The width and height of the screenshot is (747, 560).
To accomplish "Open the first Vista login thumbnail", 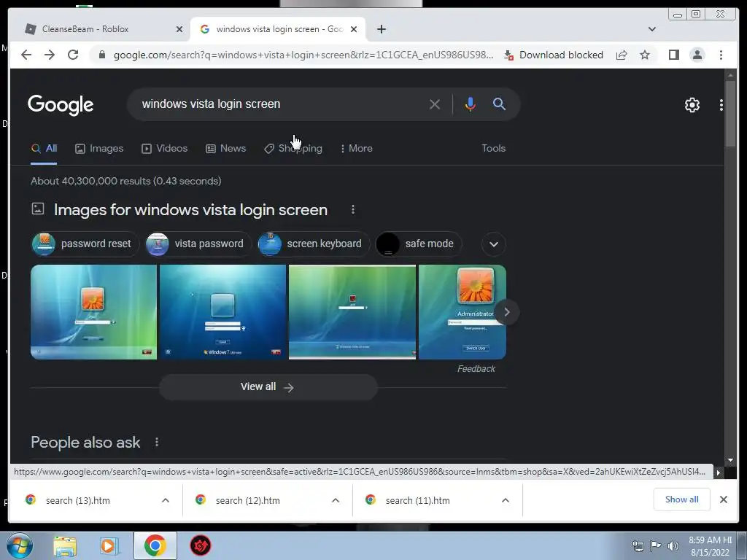I will (x=93, y=312).
